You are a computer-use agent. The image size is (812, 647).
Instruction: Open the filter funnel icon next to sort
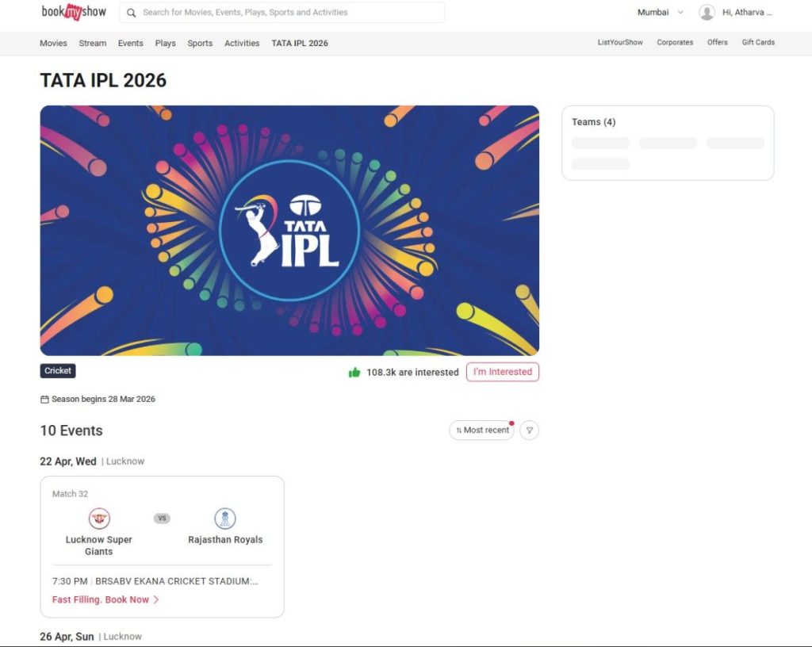[x=529, y=430]
